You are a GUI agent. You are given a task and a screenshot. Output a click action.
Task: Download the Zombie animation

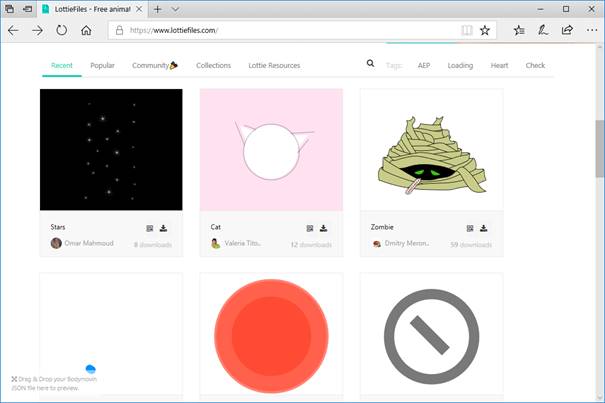click(484, 228)
